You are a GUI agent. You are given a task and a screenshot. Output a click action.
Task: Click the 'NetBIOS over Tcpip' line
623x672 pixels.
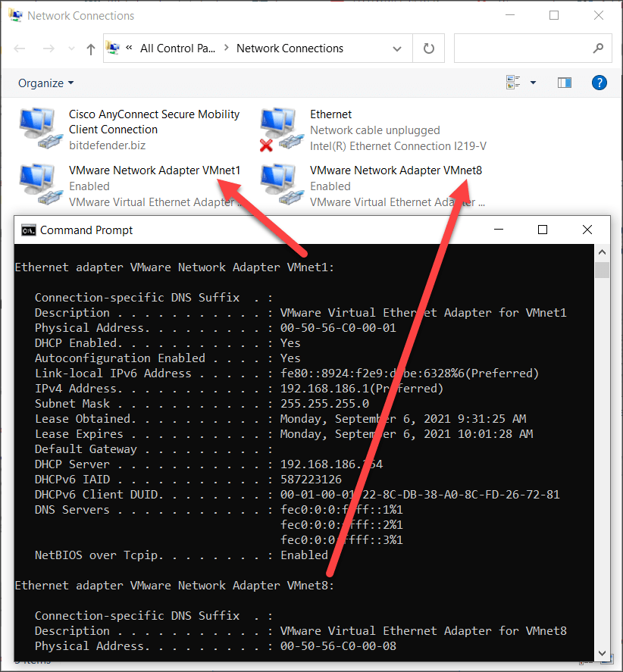[181, 555]
